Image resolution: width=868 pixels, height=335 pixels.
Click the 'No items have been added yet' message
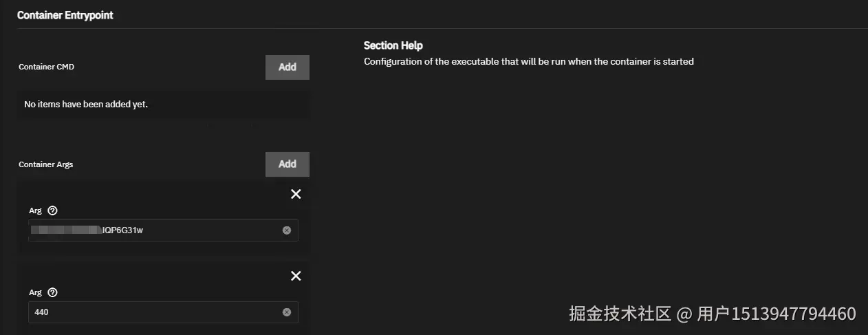[86, 105]
